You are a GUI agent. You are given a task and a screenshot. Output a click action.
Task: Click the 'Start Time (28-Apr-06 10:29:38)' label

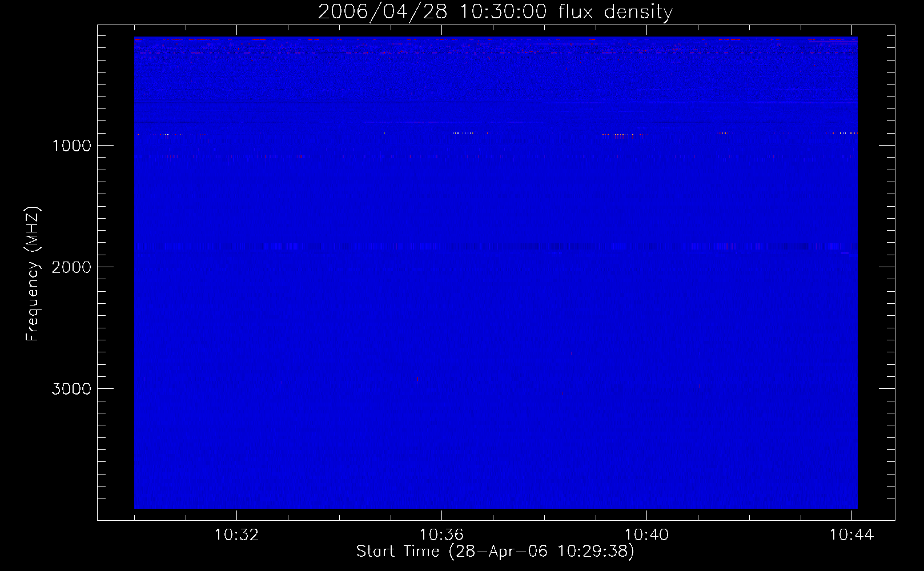click(495, 552)
